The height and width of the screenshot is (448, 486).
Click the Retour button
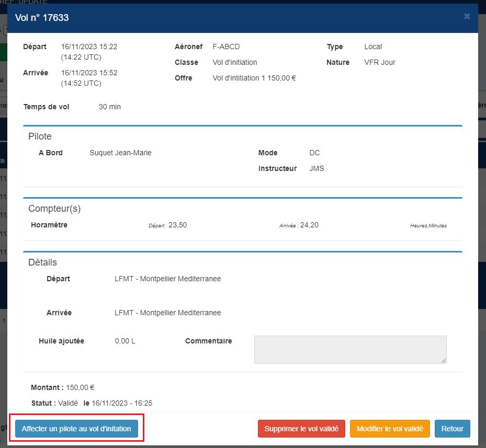pos(452,429)
